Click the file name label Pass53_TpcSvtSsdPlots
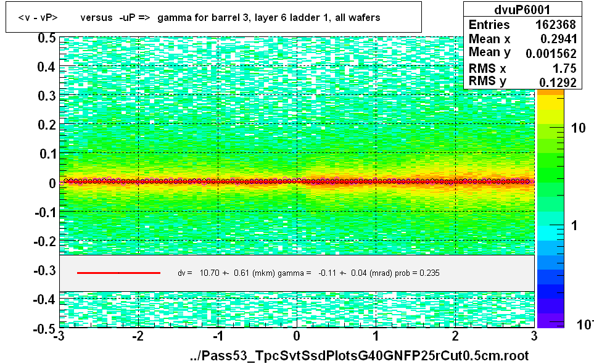Image resolution: width=594 pixels, height=364 pixels. [x=359, y=355]
